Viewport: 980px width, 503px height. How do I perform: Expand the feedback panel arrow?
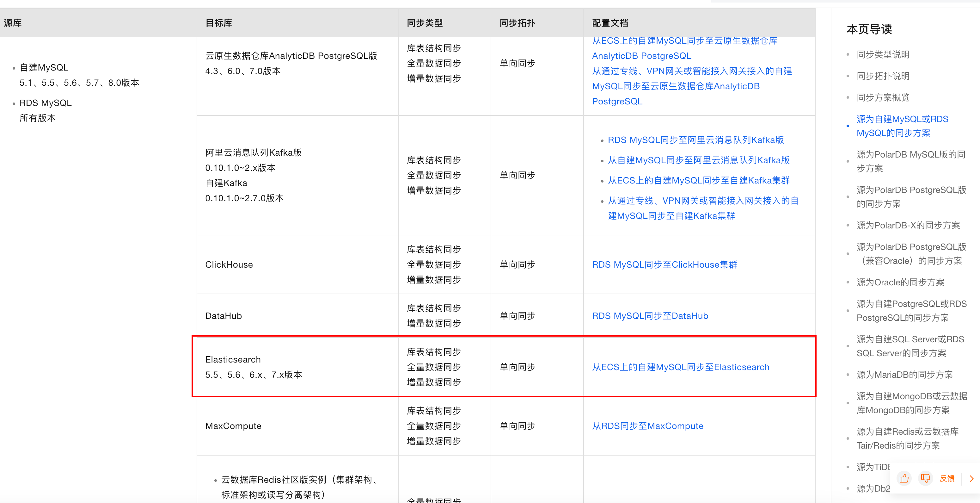point(972,479)
